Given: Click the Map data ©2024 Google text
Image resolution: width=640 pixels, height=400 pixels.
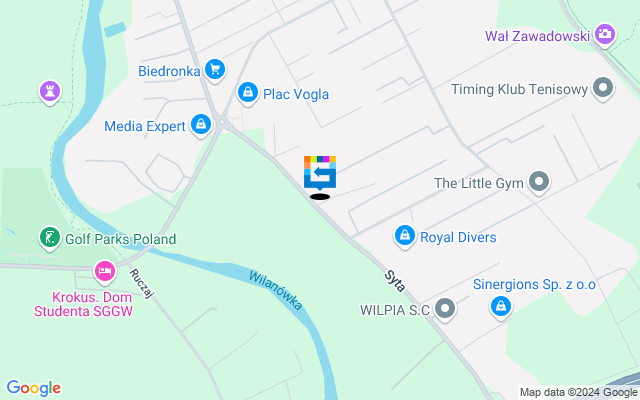Looking at the screenshot, I should pos(579,393).
